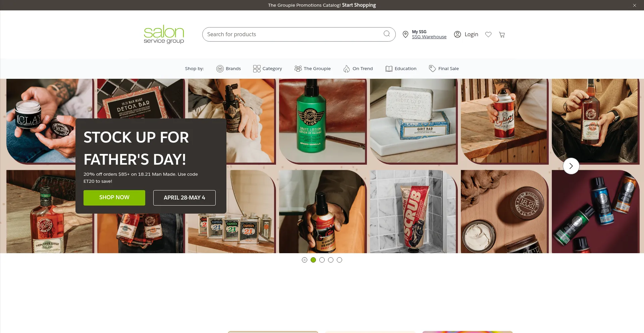Screen dimensions: 644x333
Task: Select the second carousel slide dot
Action: tap(322, 260)
